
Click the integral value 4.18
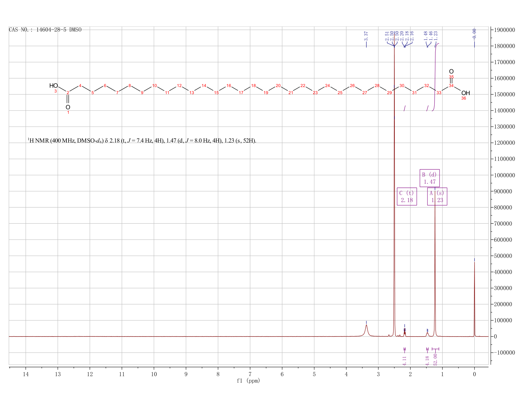428,360
